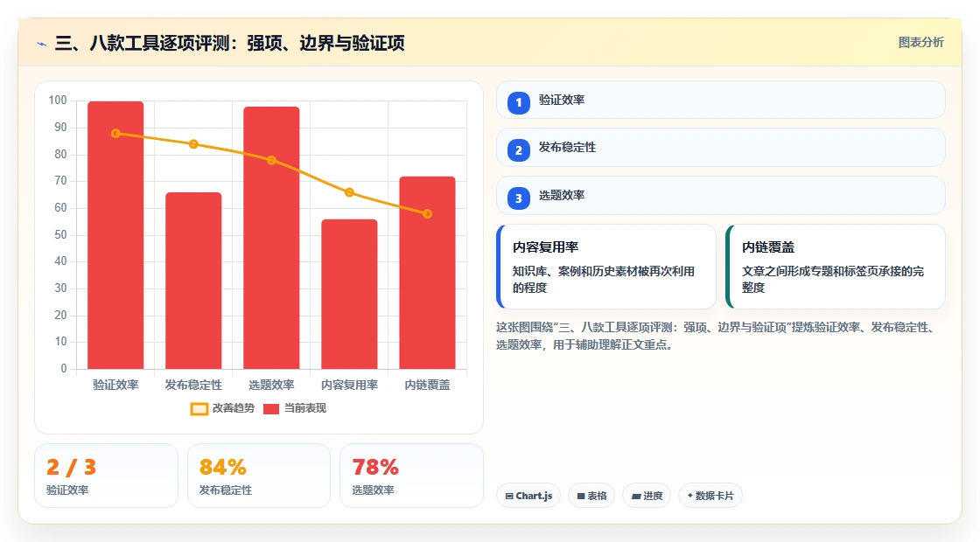Click the 图表分析 label in the header

[920, 43]
